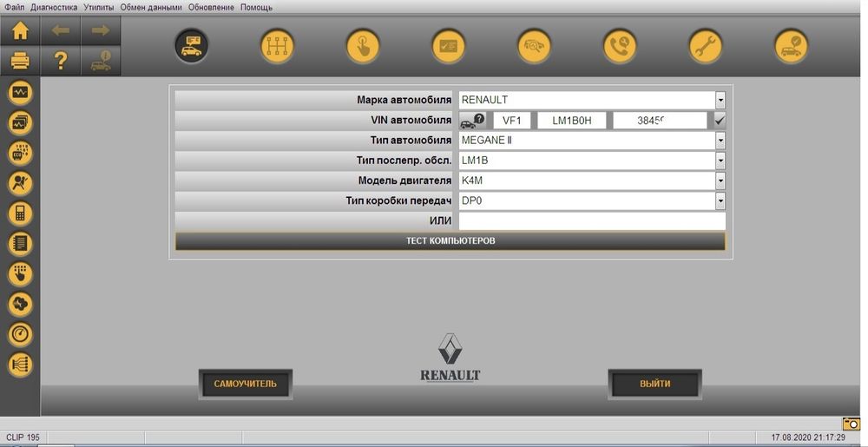This screenshot has width=868, height=447.
Task: Open the stacked oscilloscope windows sidebar icon
Action: coord(21,122)
